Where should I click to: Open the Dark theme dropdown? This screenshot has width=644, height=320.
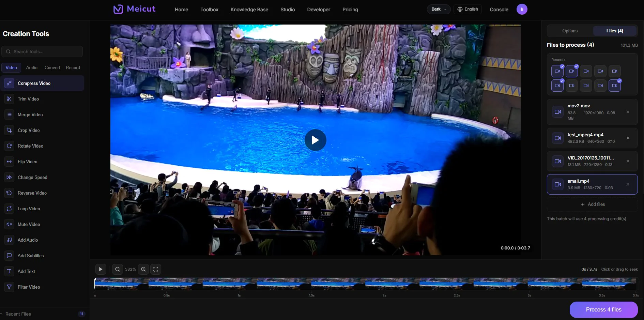(439, 9)
